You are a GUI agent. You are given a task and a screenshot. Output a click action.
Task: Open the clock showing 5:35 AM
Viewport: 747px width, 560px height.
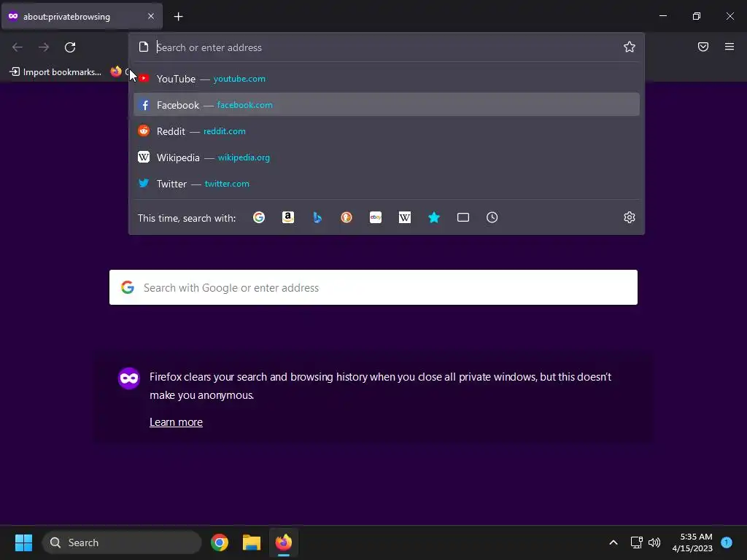pos(692,542)
